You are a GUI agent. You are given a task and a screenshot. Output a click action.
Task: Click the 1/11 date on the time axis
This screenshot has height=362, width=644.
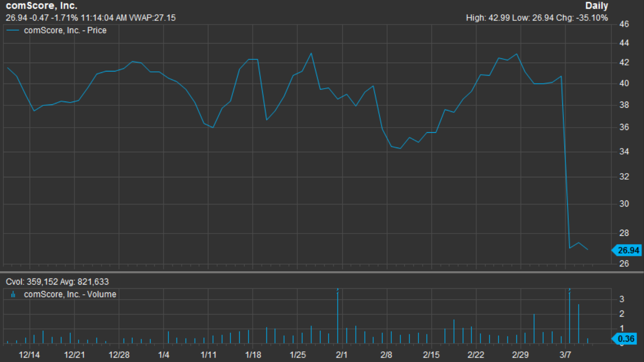208,355
